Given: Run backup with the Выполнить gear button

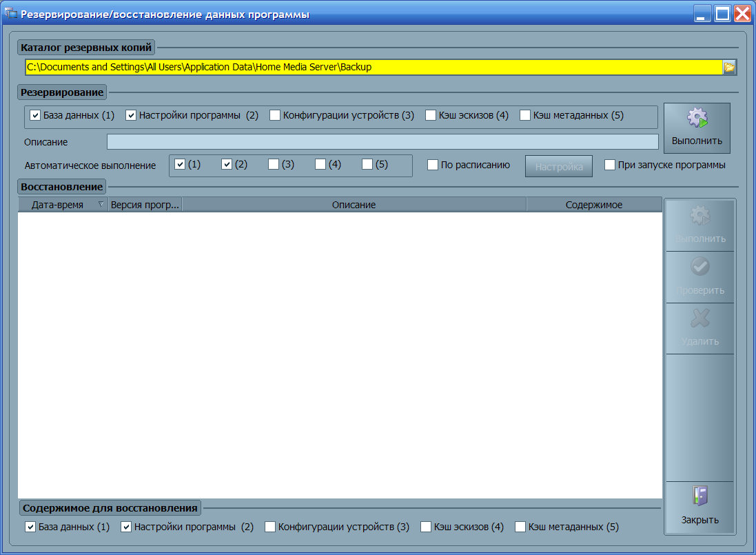Looking at the screenshot, I should [x=697, y=128].
